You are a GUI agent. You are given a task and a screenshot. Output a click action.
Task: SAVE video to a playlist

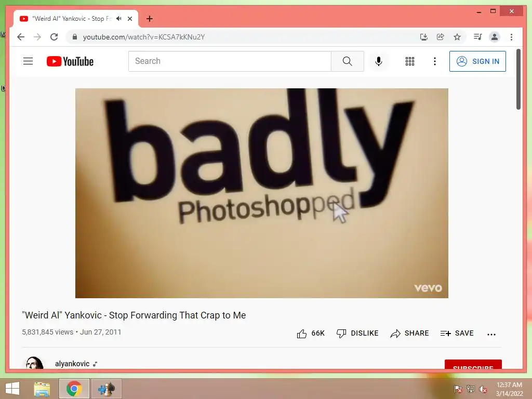coord(457,334)
